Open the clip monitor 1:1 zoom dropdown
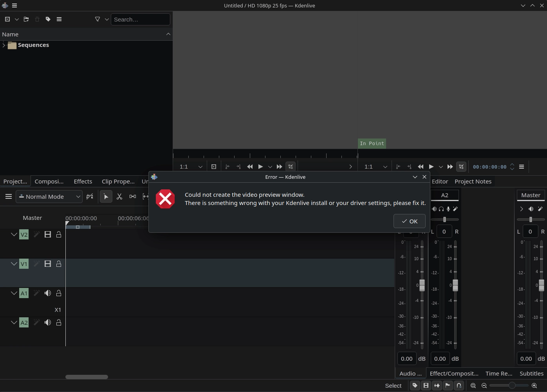This screenshot has width=547, height=392. pyautogui.click(x=191, y=167)
